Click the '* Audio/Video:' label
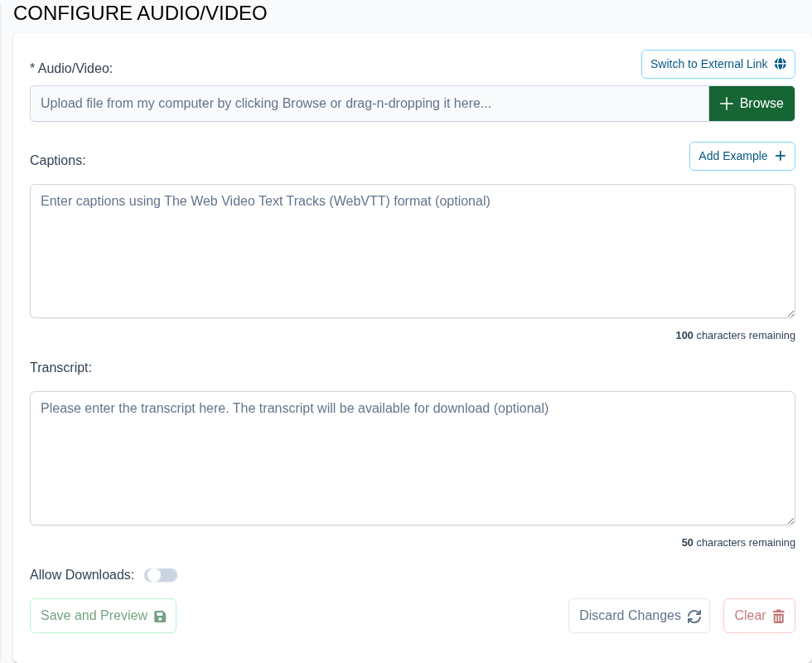The image size is (812, 663). coord(71,68)
